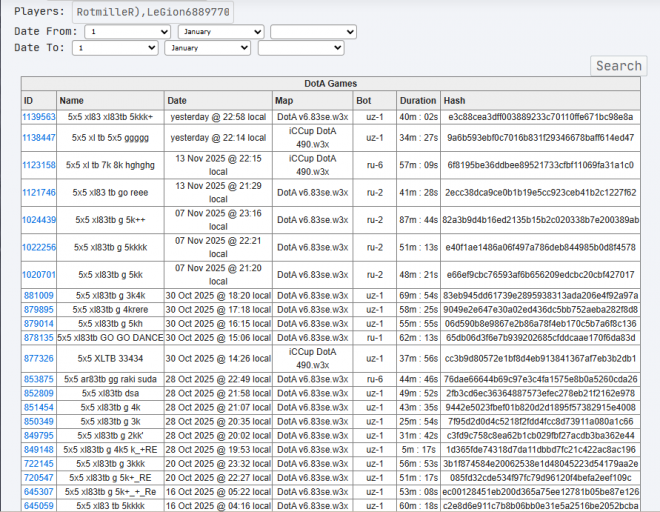Open the Date From month dropdown
This screenshot has height=512, width=660.
(221, 32)
